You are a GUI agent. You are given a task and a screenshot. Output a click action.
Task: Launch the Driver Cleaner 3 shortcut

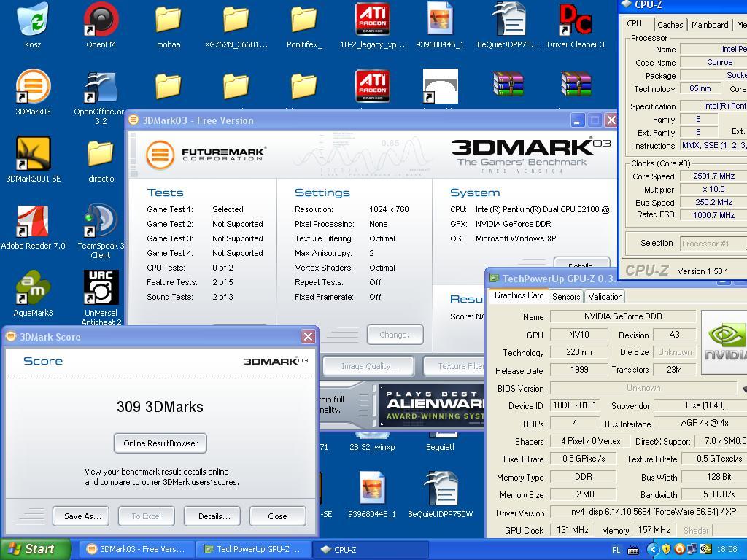click(576, 26)
